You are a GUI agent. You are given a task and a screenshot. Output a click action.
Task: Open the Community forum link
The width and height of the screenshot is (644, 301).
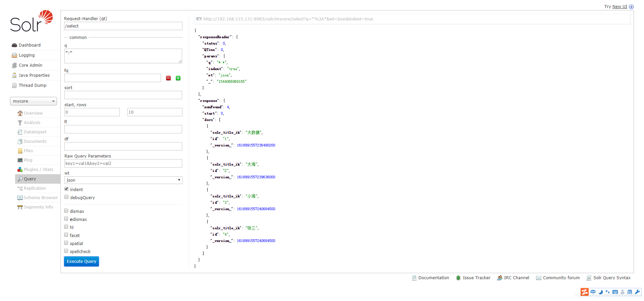tap(561, 278)
